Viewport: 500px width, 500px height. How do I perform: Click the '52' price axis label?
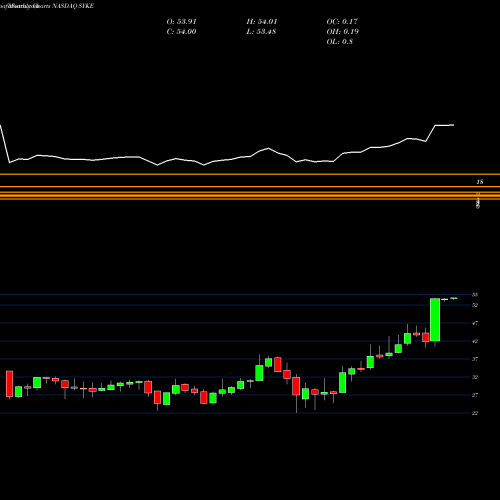click(x=475, y=305)
